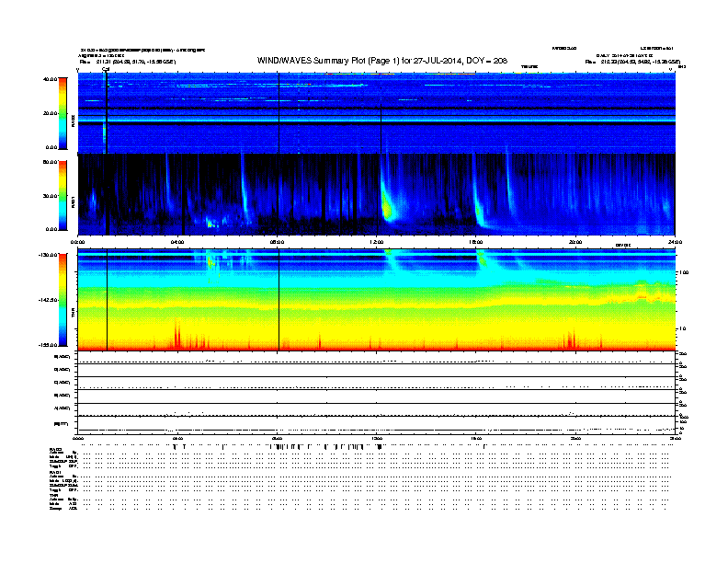Click the RAD1 status header in bottom table
The image size is (728, 563).
coord(55,472)
